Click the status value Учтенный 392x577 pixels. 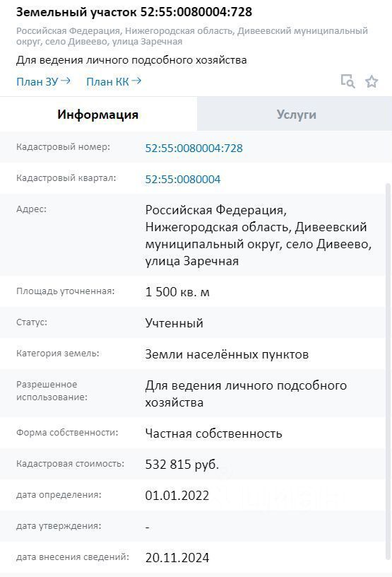pos(174,322)
